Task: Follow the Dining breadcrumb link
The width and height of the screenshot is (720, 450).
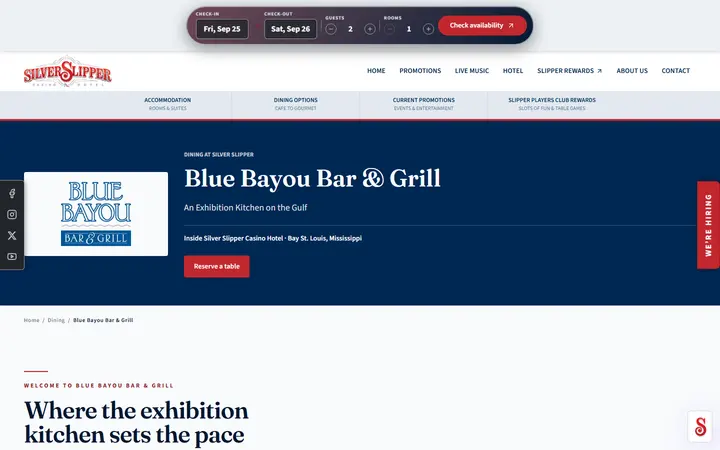Action: pyautogui.click(x=56, y=320)
